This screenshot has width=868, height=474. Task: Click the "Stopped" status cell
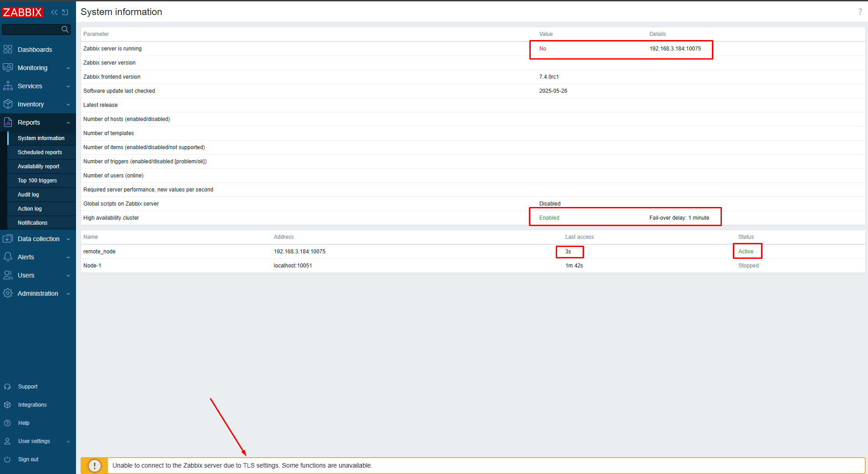pos(748,266)
